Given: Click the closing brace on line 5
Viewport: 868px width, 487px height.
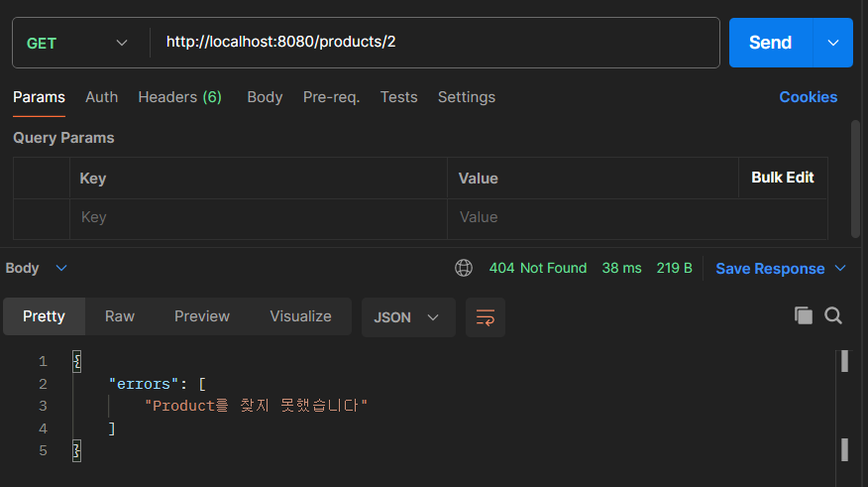Looking at the screenshot, I should pyautogui.click(x=77, y=450).
